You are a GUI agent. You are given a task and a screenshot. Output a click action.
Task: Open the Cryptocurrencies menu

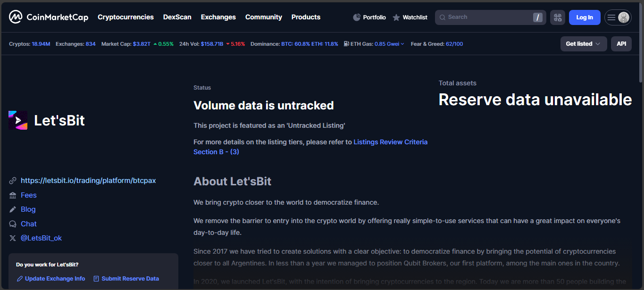pos(125,17)
